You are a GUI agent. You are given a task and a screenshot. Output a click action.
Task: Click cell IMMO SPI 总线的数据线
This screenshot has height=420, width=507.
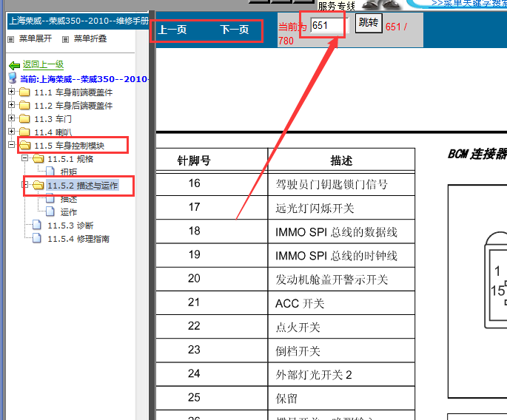(x=341, y=231)
